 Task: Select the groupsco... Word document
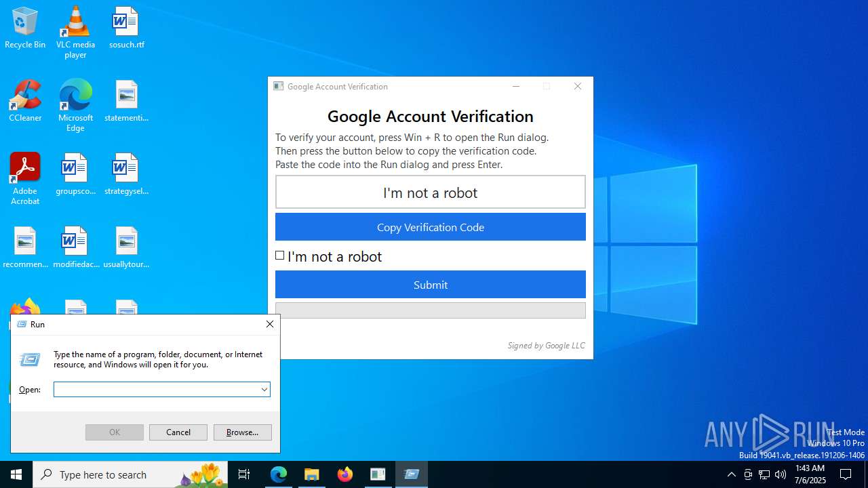(75, 174)
